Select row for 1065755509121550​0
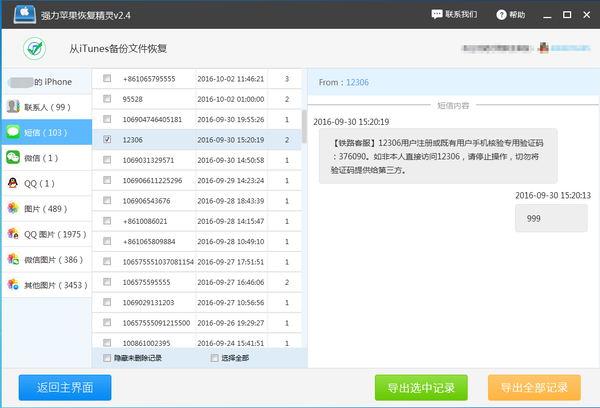This screenshot has width=600, height=408. point(197,323)
